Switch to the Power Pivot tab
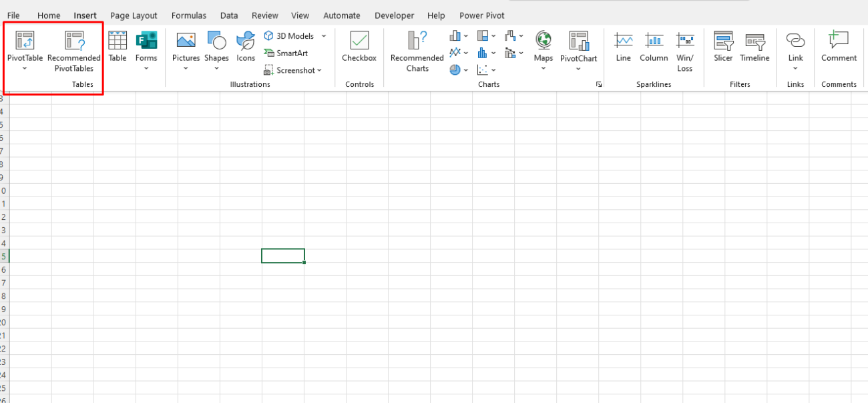 [482, 15]
